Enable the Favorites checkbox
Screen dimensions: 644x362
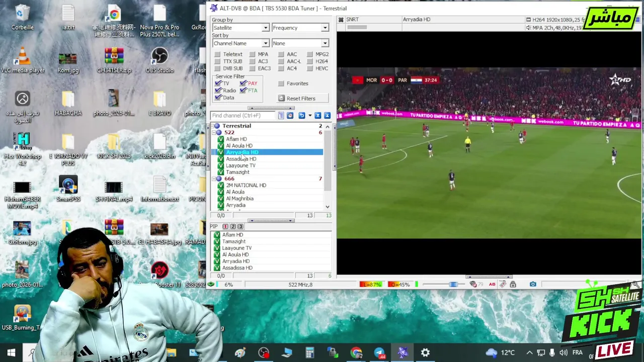(x=281, y=83)
